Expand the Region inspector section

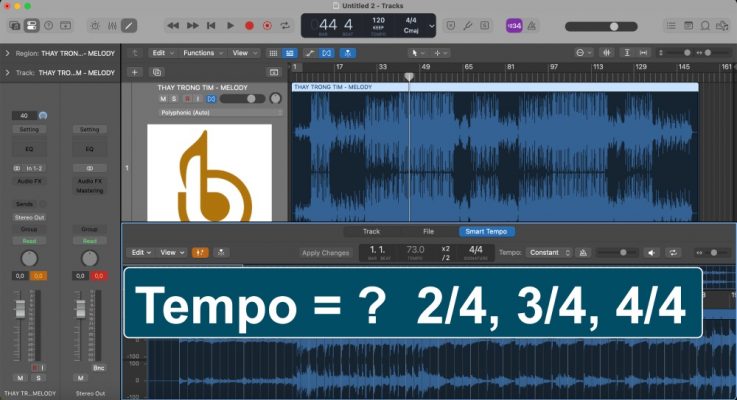tap(7, 54)
